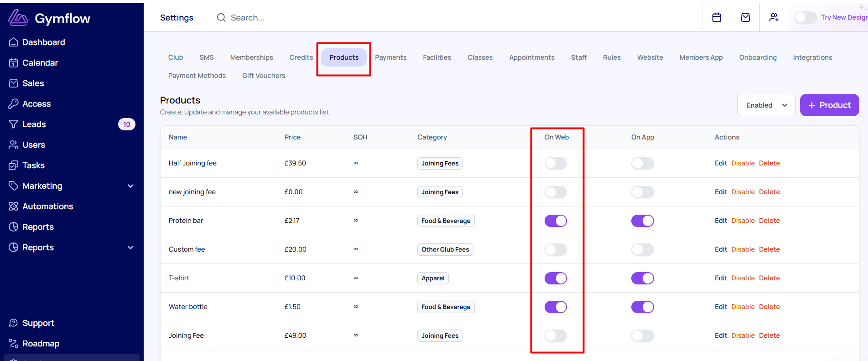Edit the Joining Fee £49.00 product
Screen dimensions: 868x361
point(721,335)
